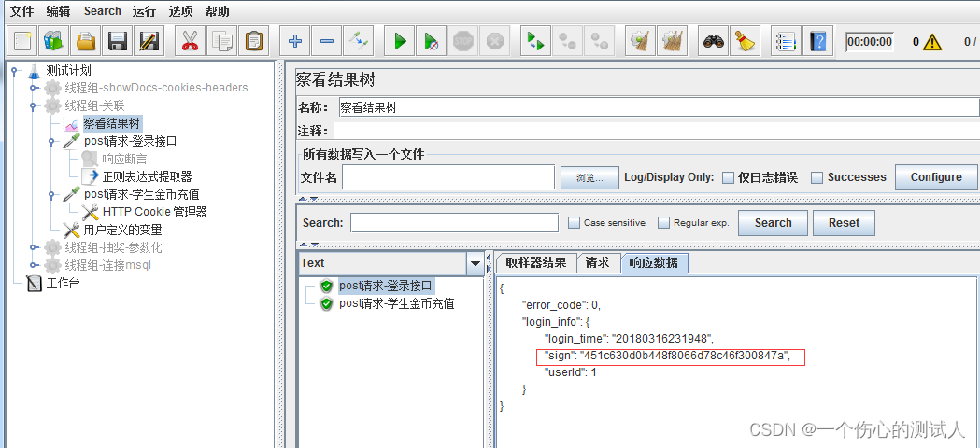980x448 pixels.
Task: Open the Text renderer dropdown
Action: click(475, 264)
